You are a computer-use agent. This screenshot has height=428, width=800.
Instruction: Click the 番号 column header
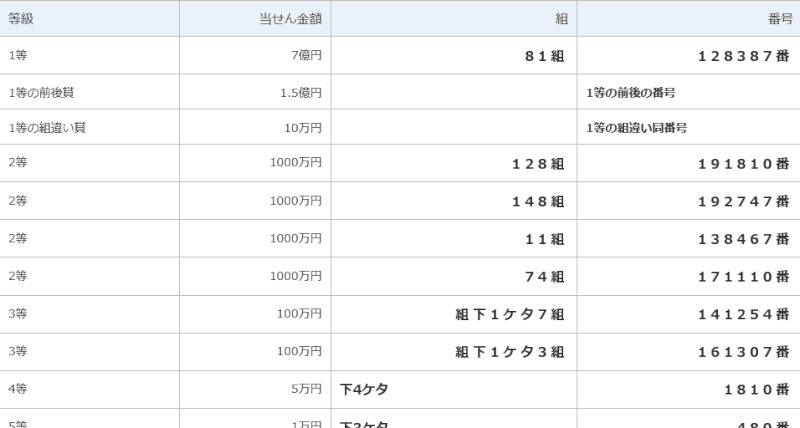pos(780,19)
